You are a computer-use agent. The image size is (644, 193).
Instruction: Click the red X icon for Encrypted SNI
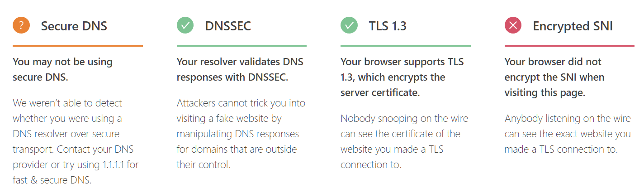513,25
